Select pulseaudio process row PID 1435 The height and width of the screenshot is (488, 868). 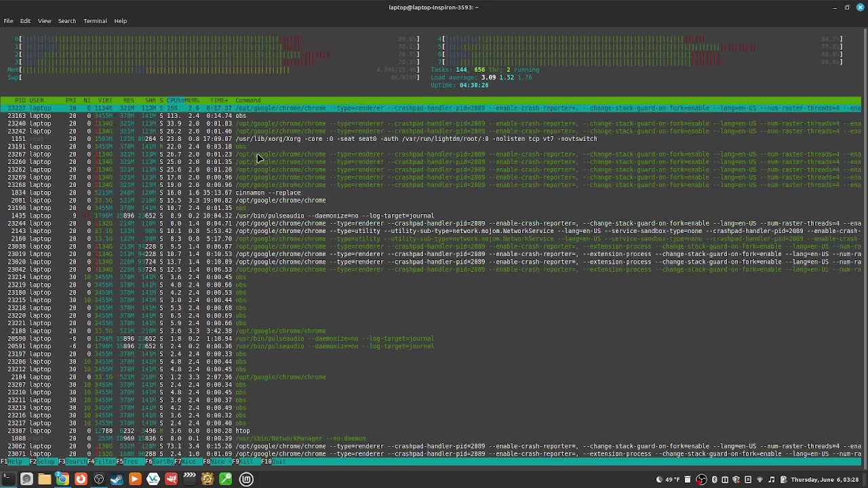(x=431, y=216)
